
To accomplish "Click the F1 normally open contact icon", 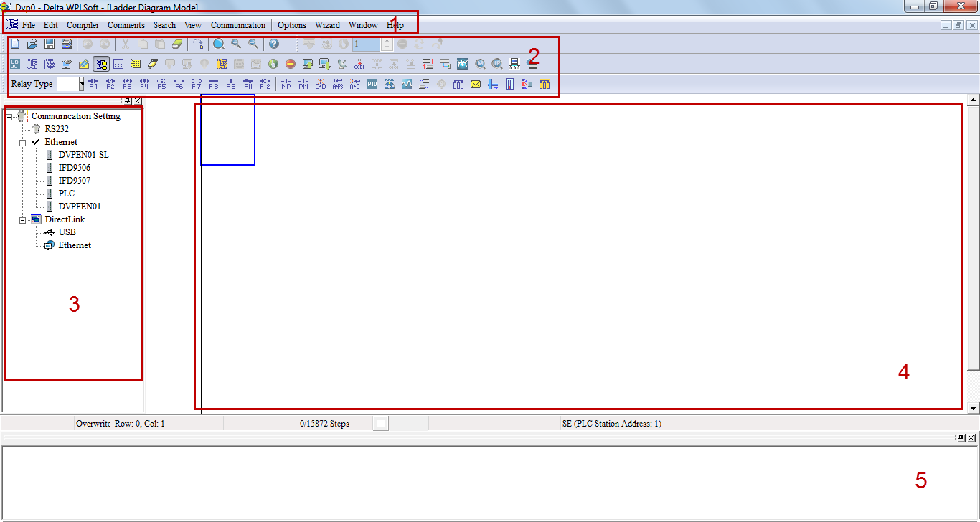I will (93, 84).
